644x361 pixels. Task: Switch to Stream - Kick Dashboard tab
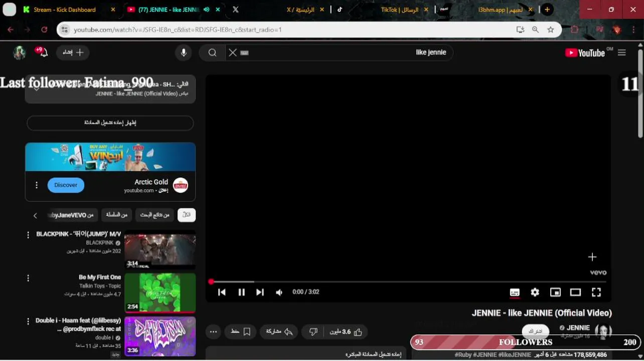[x=65, y=10]
